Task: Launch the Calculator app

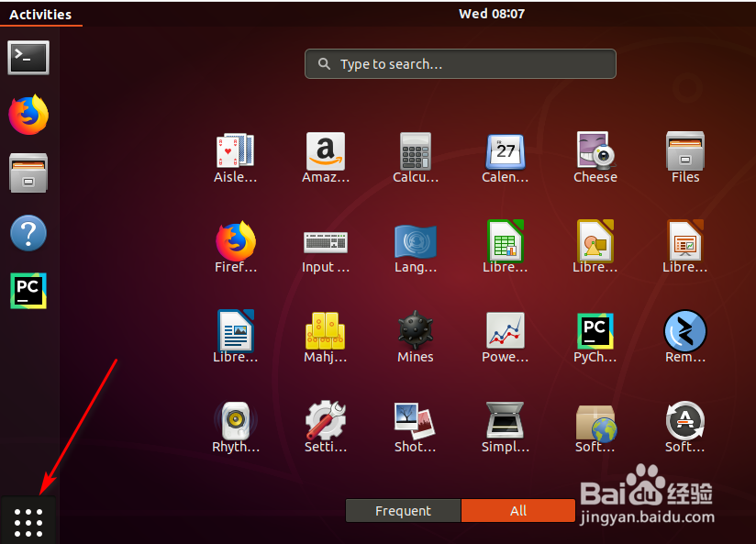Action: 416,158
